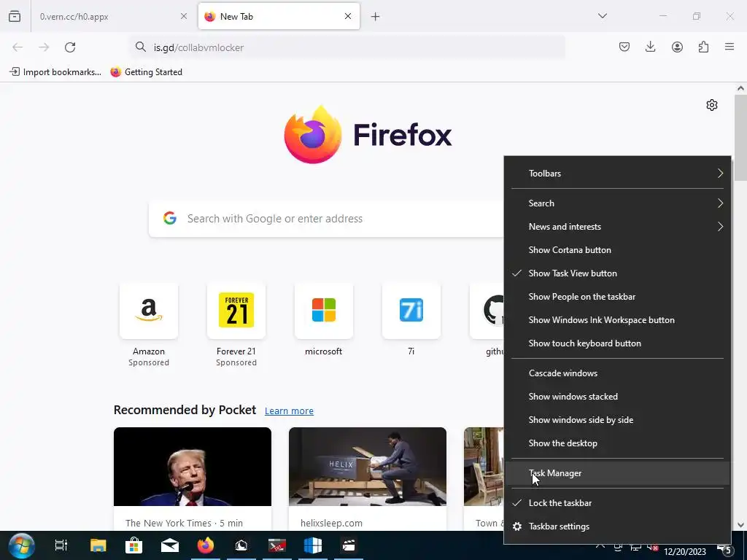Open new tab personalize gear
Screen dimensions: 747x560
tap(712, 105)
